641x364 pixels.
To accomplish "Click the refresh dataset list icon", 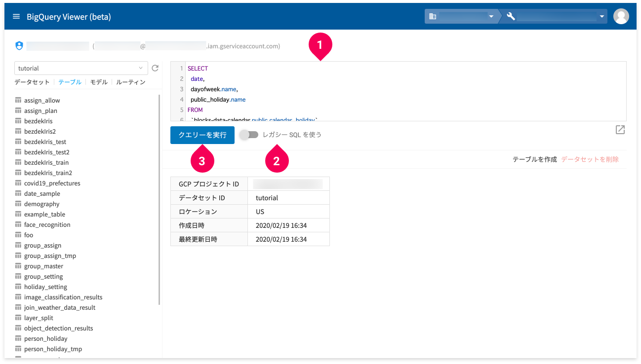I will (155, 68).
